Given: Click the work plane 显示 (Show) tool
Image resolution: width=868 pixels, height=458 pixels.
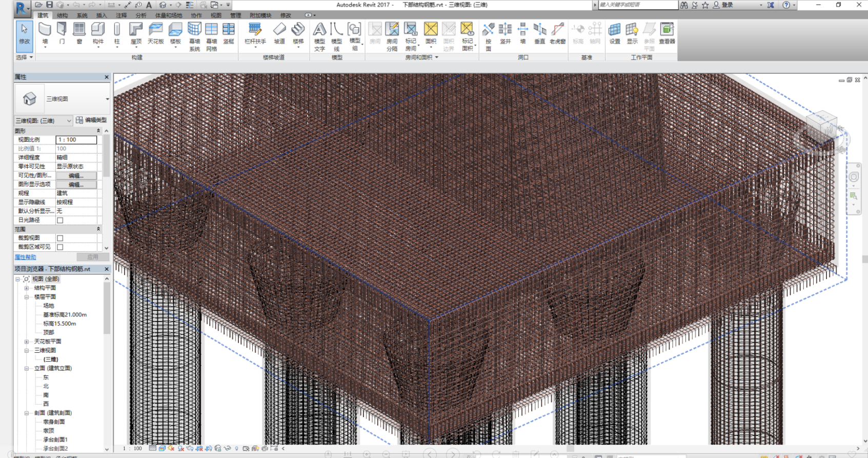Looking at the screenshot, I should click(x=632, y=34).
